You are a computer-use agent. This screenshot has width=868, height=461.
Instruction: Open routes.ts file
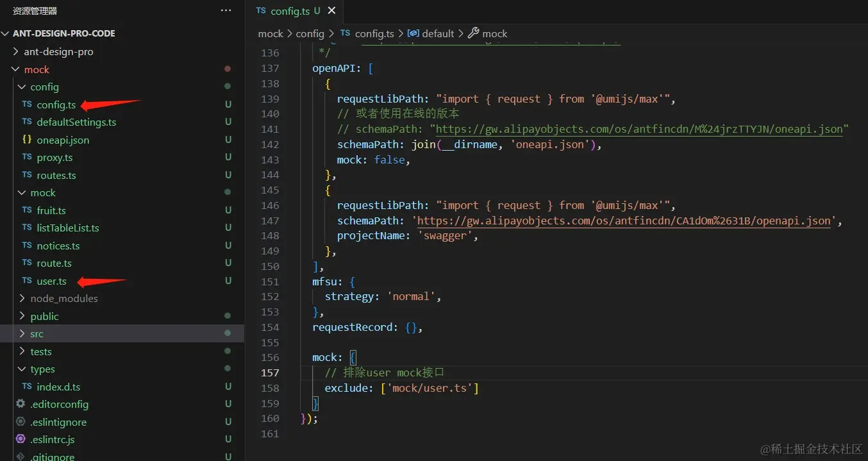pyautogui.click(x=56, y=175)
